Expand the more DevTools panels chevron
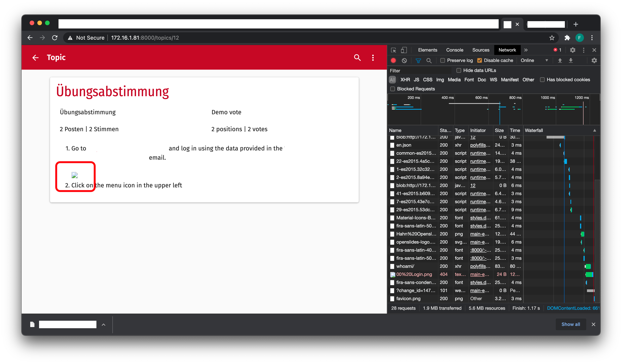Image resolution: width=622 pixels, height=364 pixels. (526, 50)
